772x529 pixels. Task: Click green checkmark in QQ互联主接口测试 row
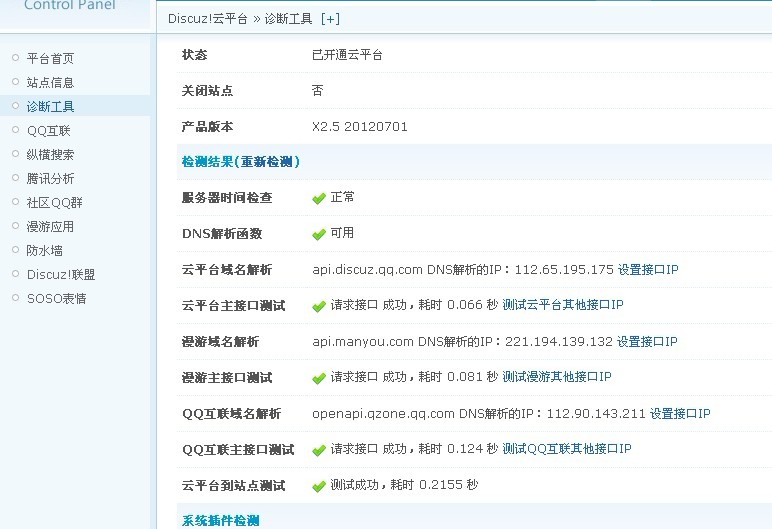tap(319, 450)
